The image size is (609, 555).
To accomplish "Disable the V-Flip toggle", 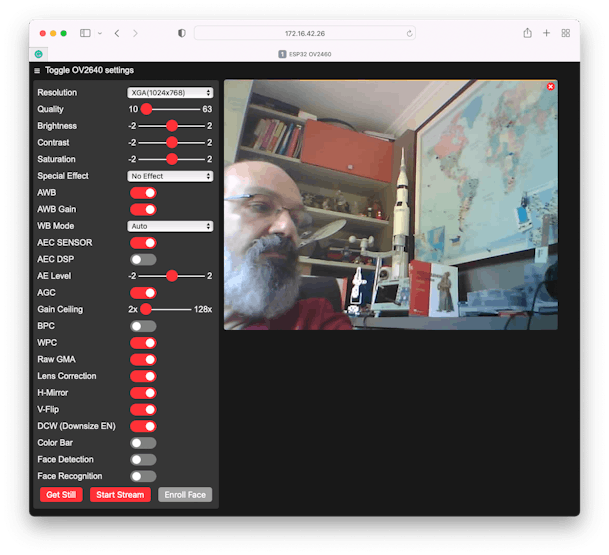I will click(x=143, y=410).
